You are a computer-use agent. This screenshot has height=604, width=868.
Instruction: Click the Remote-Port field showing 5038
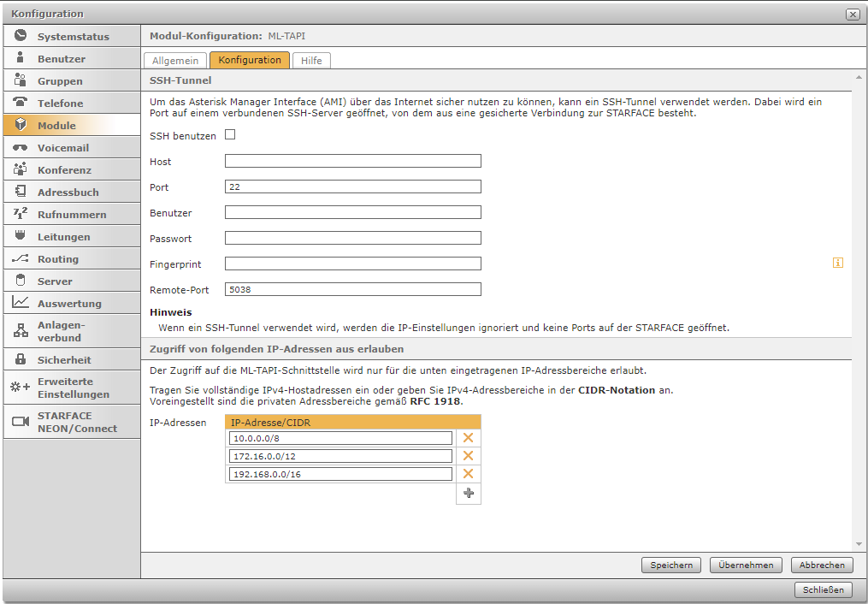(x=352, y=289)
